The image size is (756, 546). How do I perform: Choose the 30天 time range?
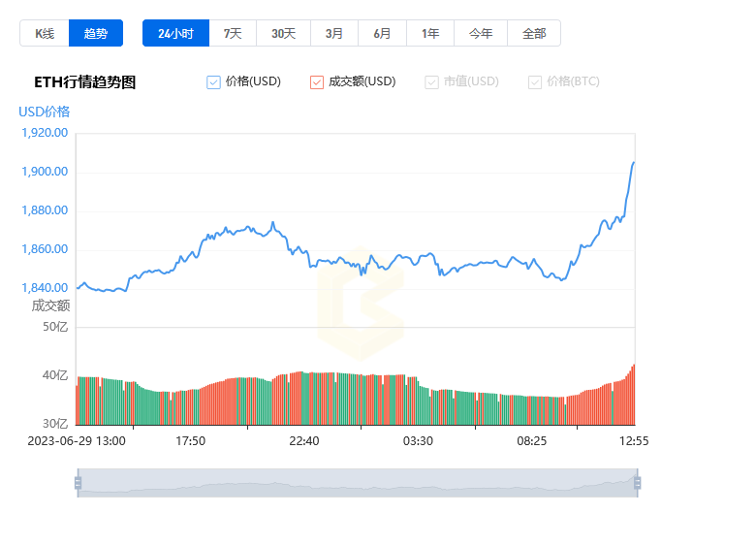tap(283, 33)
